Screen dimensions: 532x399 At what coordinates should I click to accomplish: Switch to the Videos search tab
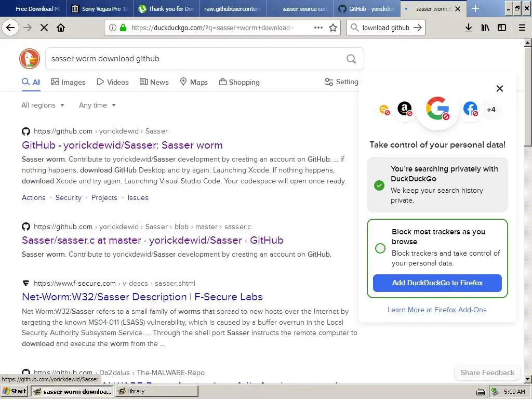(113, 82)
